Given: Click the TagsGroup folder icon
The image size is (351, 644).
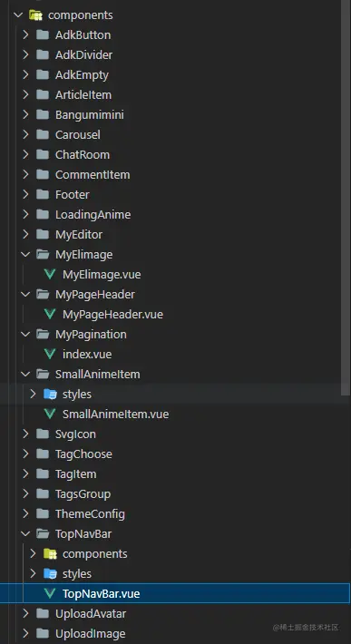Looking at the screenshot, I should pyautogui.click(x=43, y=494).
